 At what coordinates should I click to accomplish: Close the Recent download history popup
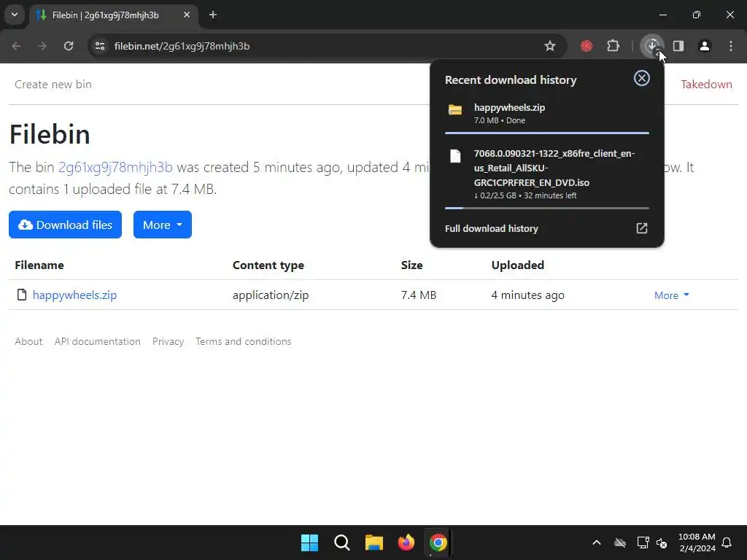point(642,78)
